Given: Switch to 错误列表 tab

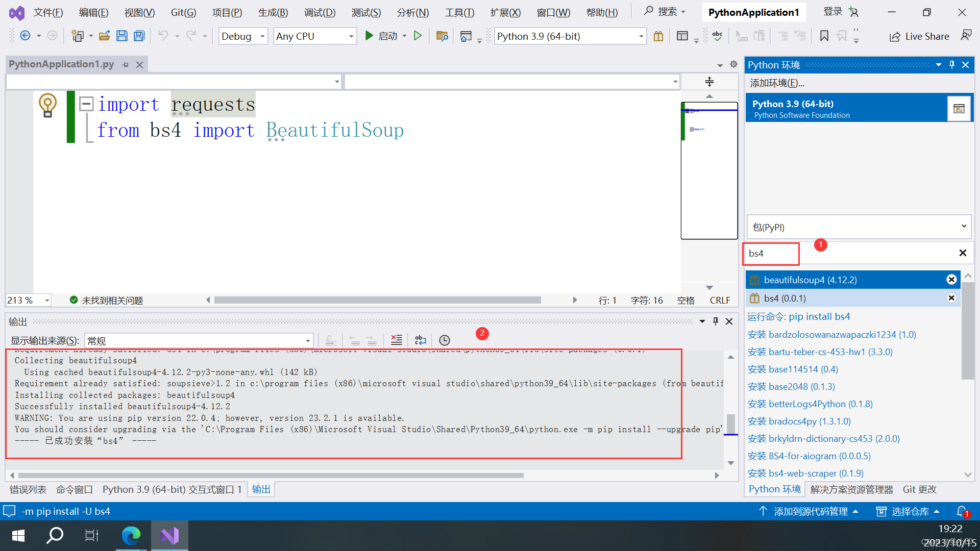Looking at the screenshot, I should pos(28,489).
